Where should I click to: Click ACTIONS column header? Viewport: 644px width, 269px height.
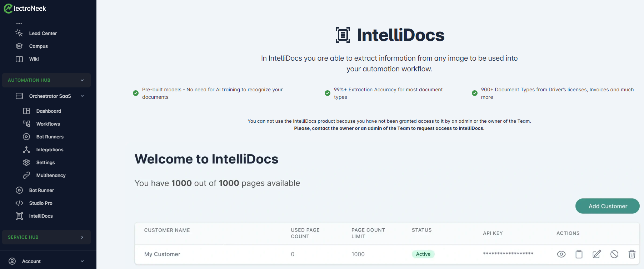tap(568, 233)
